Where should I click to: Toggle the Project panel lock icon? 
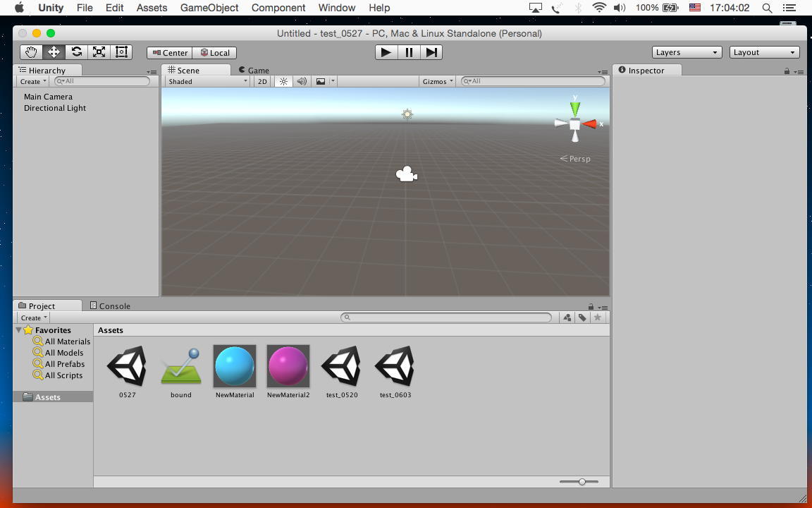pyautogui.click(x=591, y=307)
